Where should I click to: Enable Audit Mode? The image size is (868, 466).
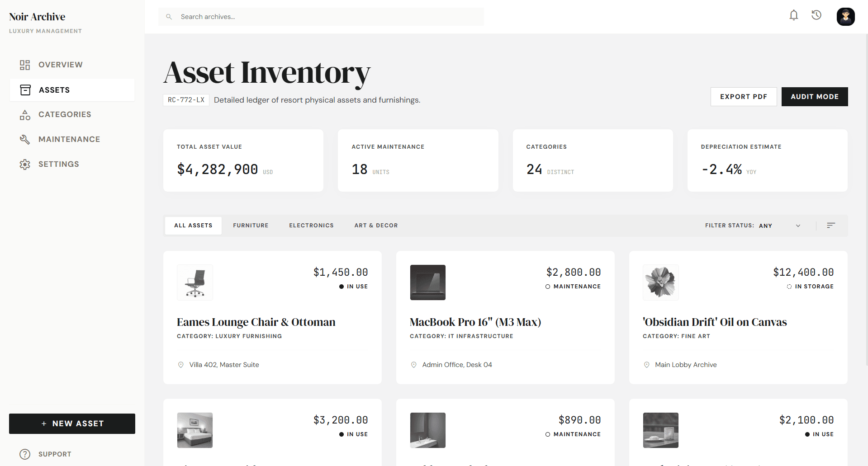(814, 96)
